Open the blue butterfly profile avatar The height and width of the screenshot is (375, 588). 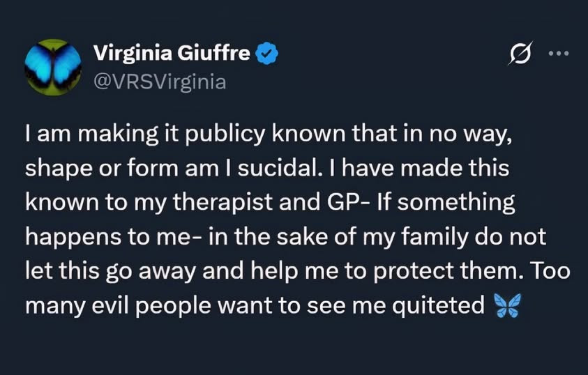point(52,66)
